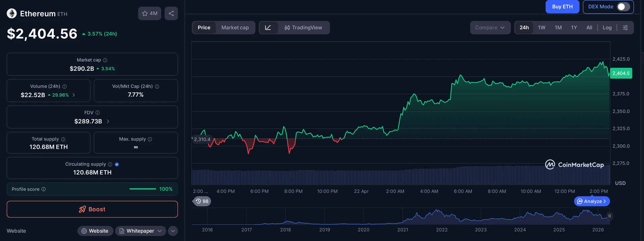Viewport: 644px width, 241px height.
Task: Toggle Log scale on chart
Action: (607, 27)
